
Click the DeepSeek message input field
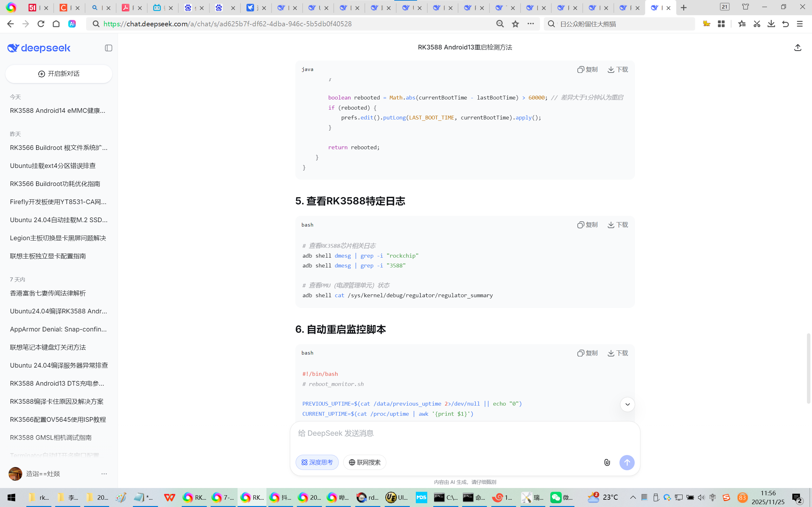pyautogui.click(x=464, y=433)
